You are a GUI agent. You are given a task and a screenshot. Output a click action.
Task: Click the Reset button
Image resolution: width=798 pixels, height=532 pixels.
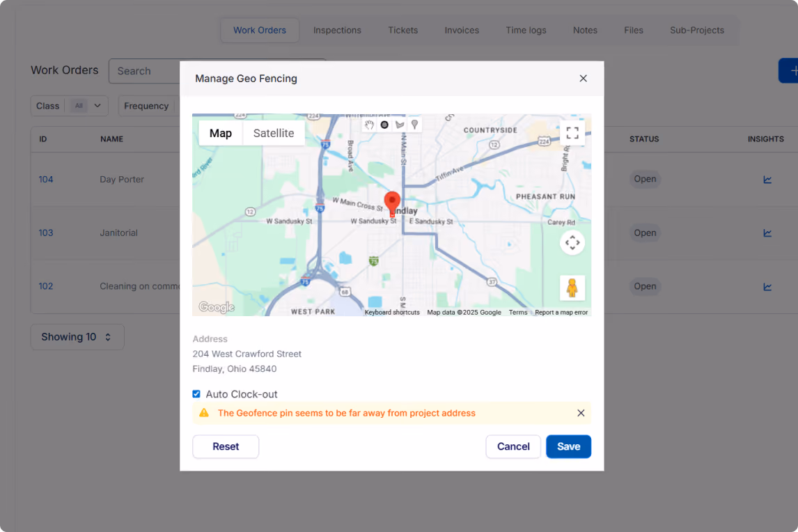226,446
